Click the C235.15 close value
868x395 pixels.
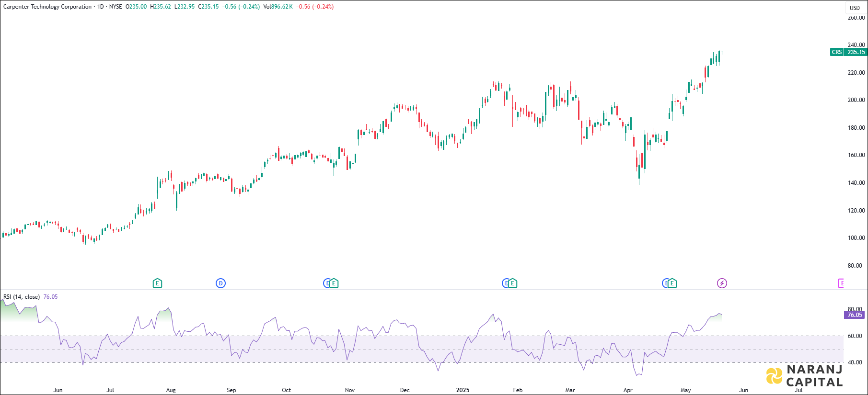pos(208,7)
